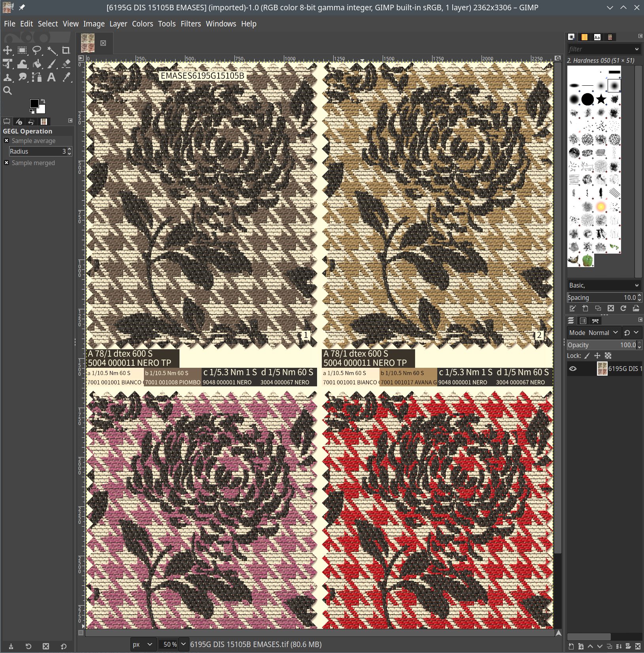Hide the 6195G DIS layer with eye icon

(573, 369)
